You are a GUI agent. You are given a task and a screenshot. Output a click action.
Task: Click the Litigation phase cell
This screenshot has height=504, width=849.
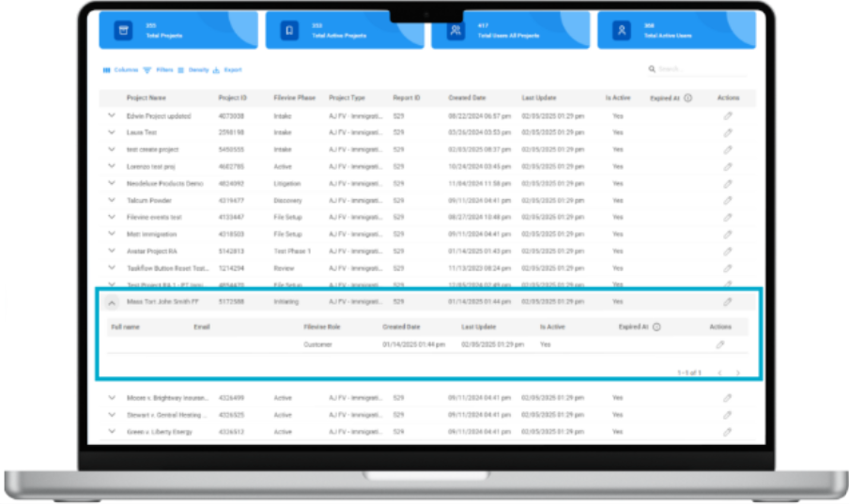[x=287, y=184]
